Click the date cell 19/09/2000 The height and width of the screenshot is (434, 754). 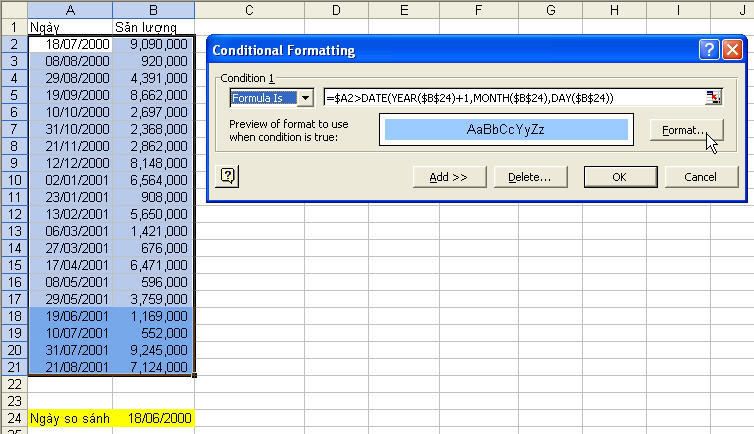click(70, 95)
